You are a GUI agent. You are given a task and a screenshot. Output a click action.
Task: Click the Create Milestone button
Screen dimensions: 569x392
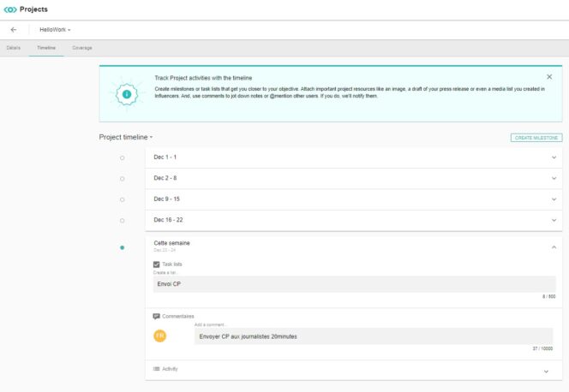tap(536, 138)
